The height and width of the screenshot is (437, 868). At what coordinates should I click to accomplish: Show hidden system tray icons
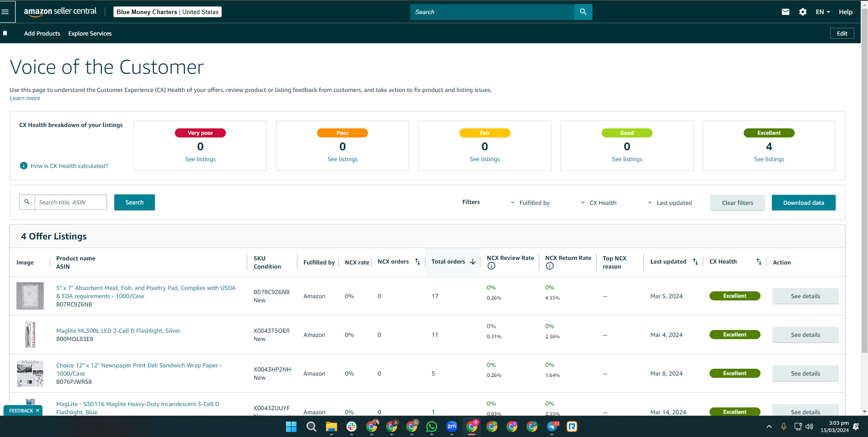[769, 427]
